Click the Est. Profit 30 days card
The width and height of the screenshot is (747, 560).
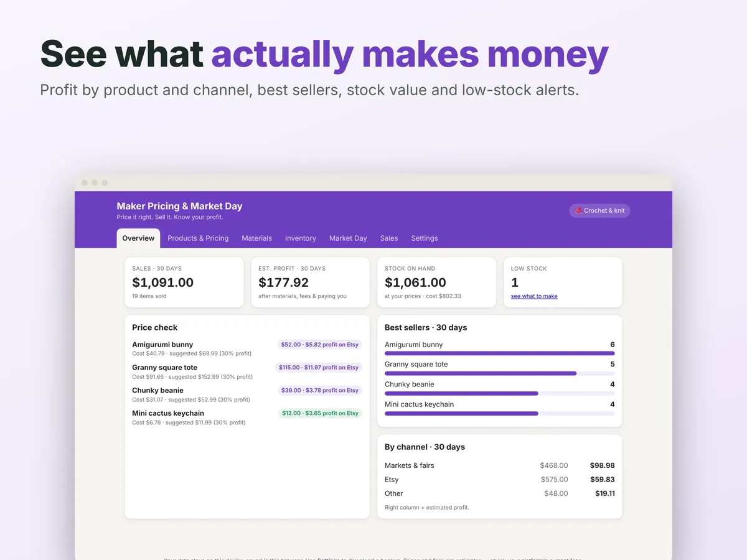click(x=310, y=282)
